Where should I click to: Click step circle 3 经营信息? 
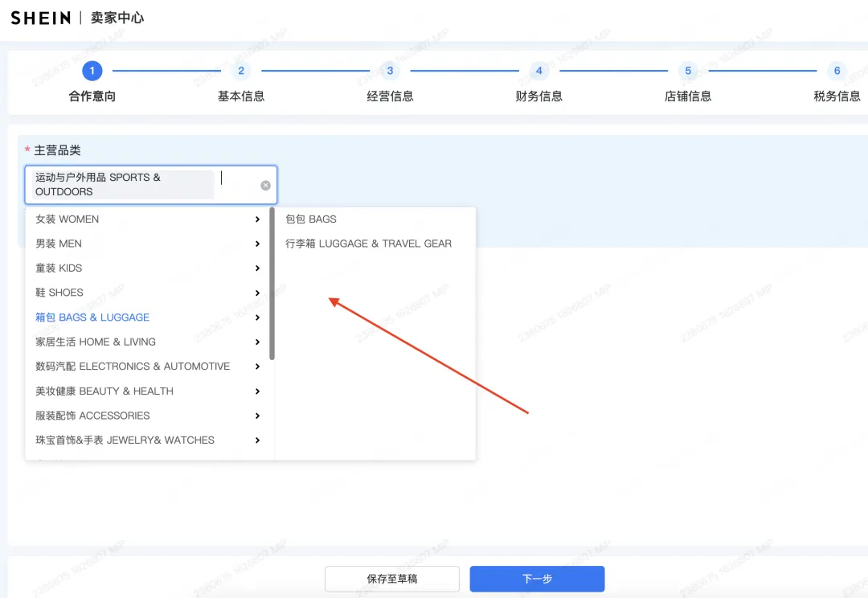[x=390, y=71]
